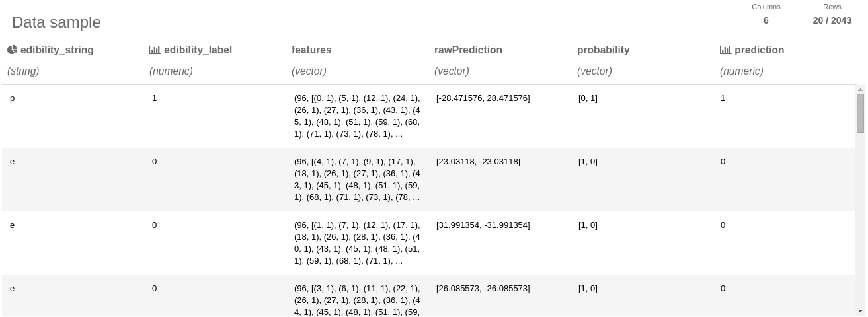
Task: Click the rawPrediction cell showing -28.471576
Action: pos(483,98)
